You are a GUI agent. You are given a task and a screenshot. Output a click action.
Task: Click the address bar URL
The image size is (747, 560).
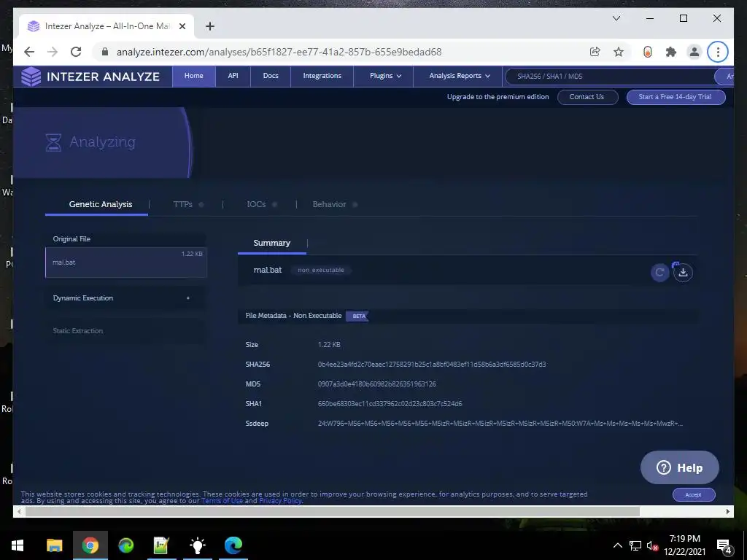[279, 52]
